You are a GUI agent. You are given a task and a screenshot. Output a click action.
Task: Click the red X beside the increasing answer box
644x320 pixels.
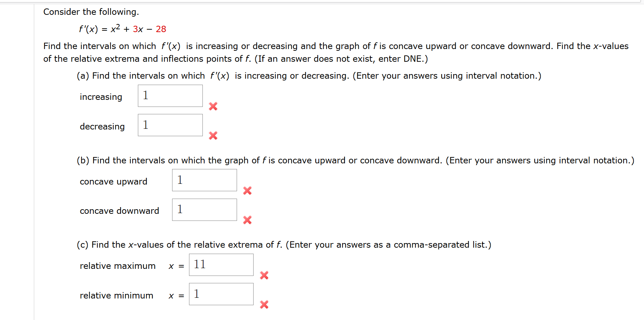pyautogui.click(x=213, y=107)
